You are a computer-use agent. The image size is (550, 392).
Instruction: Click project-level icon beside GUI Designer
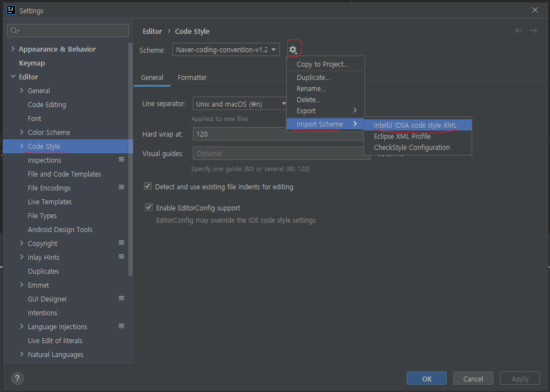[121, 298]
